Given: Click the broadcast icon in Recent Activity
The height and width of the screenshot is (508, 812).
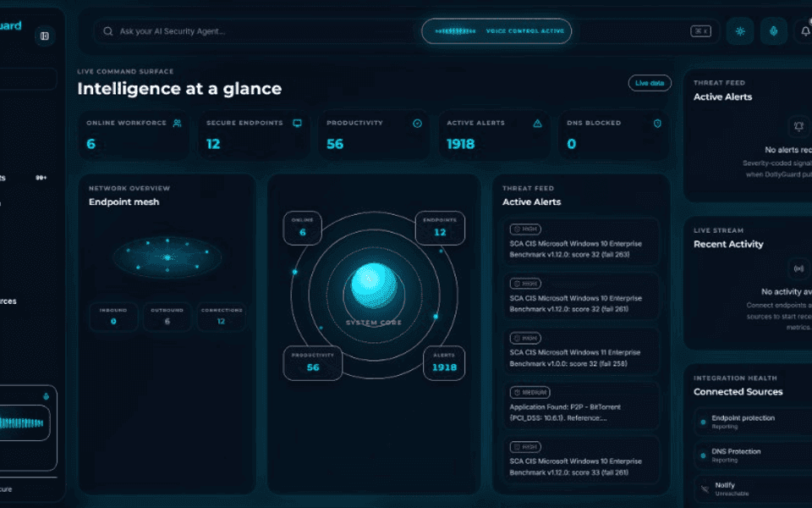Looking at the screenshot, I should (x=799, y=268).
